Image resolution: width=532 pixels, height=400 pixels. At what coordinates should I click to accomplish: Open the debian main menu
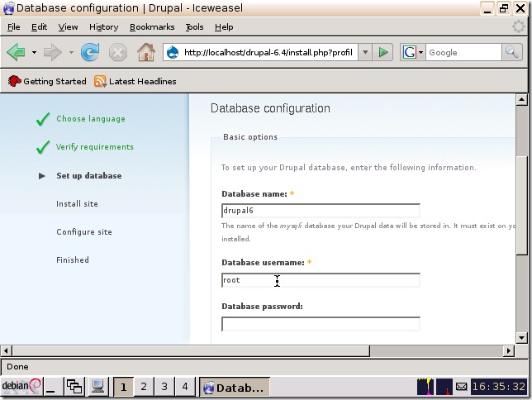[x=21, y=386]
